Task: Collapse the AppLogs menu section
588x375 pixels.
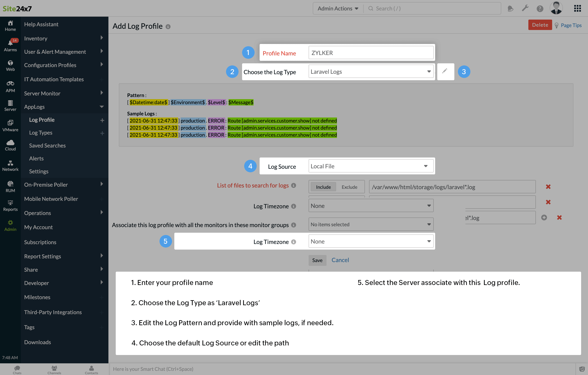Action: (102, 107)
